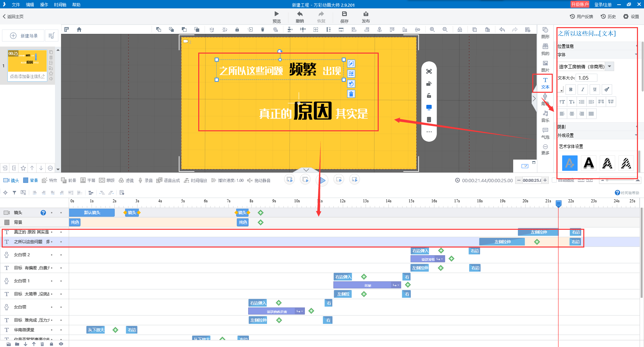Click the lock icon in canvas toolbar
644x347 pixels.
coord(237,29)
